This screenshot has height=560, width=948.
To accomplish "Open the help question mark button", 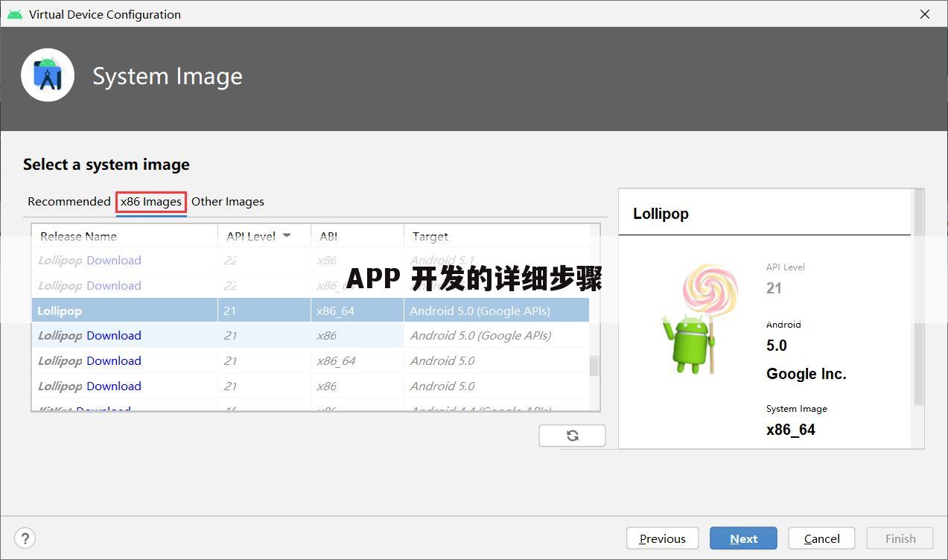I will 25,538.
